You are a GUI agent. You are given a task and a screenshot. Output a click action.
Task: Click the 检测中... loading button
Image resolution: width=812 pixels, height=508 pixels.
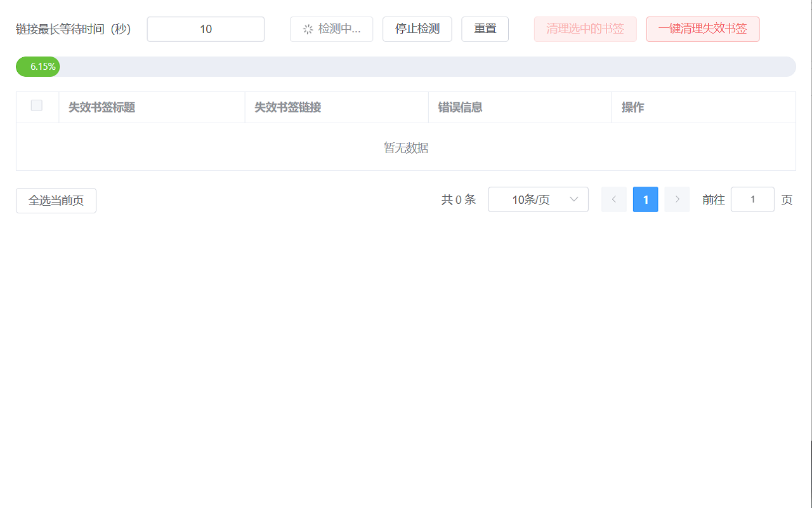click(331, 29)
